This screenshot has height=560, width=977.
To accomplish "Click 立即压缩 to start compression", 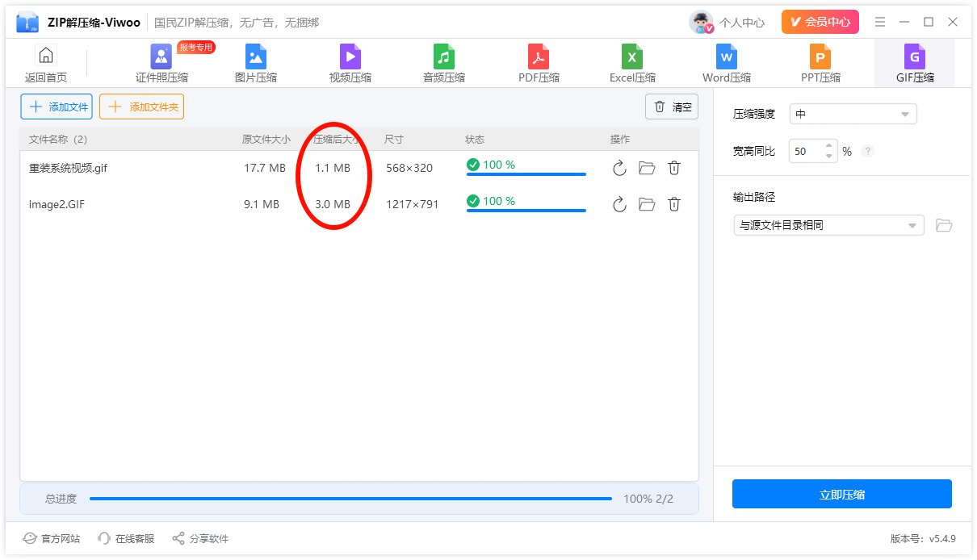I will point(841,494).
